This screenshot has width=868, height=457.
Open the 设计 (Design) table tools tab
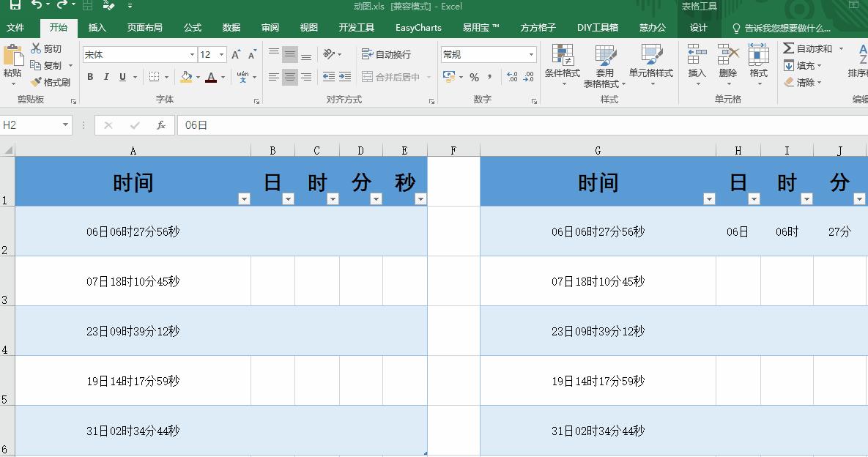tap(697, 27)
